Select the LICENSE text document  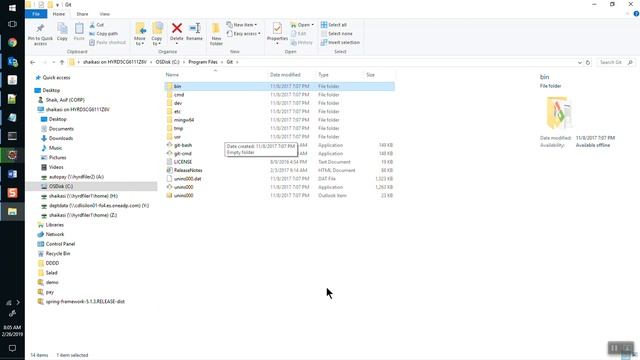[x=182, y=162]
